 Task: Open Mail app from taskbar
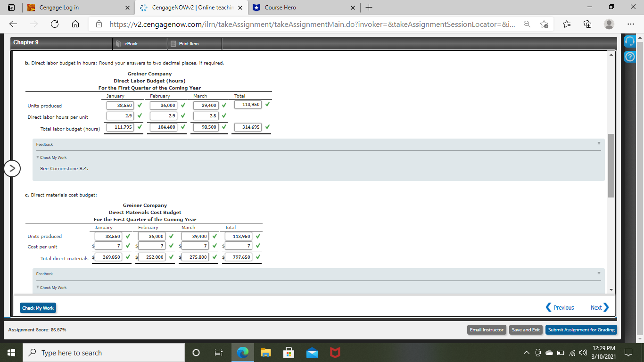click(311, 353)
